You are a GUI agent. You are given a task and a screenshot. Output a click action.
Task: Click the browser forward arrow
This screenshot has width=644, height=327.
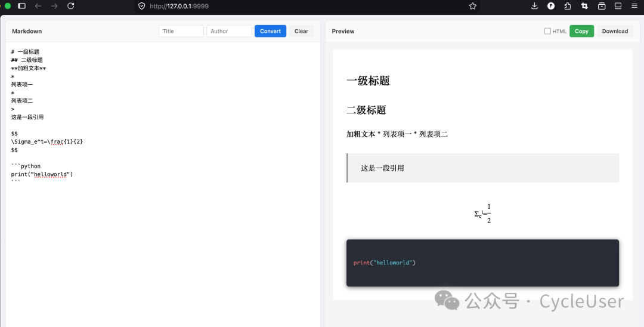[54, 6]
